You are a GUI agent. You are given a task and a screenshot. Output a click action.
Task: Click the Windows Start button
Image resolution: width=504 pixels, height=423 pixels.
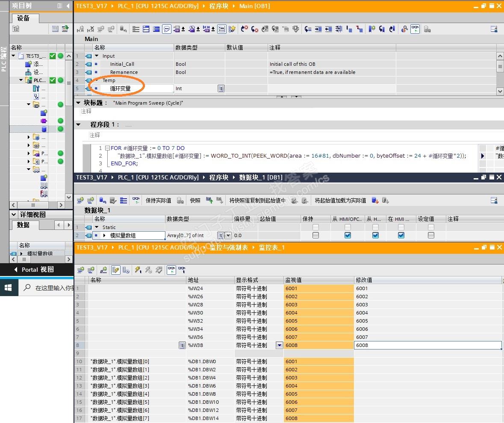pyautogui.click(x=8, y=288)
